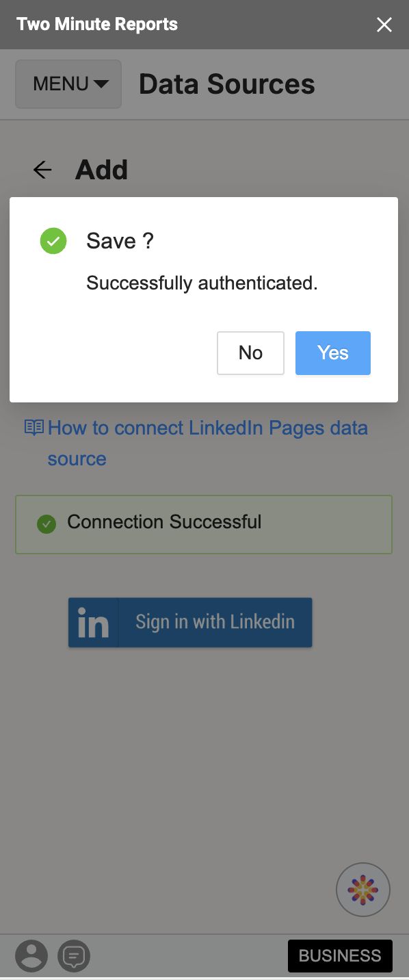Open the flower-shaped floating action button
Image resolution: width=409 pixels, height=980 pixels.
(x=363, y=889)
